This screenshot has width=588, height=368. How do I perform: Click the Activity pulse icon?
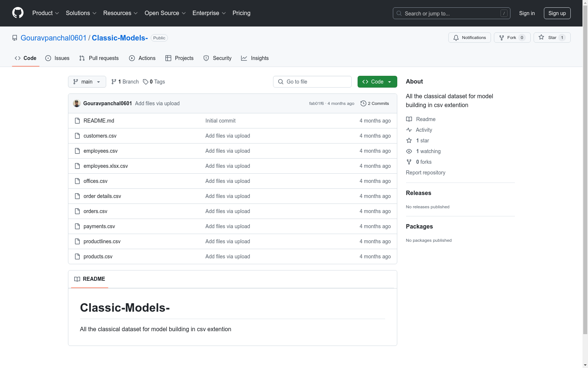[409, 130]
